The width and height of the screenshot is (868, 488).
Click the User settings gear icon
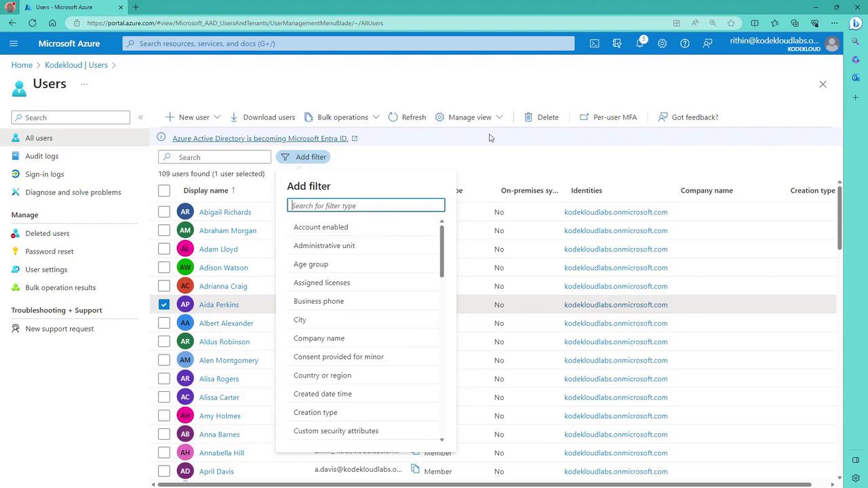pyautogui.click(x=16, y=270)
